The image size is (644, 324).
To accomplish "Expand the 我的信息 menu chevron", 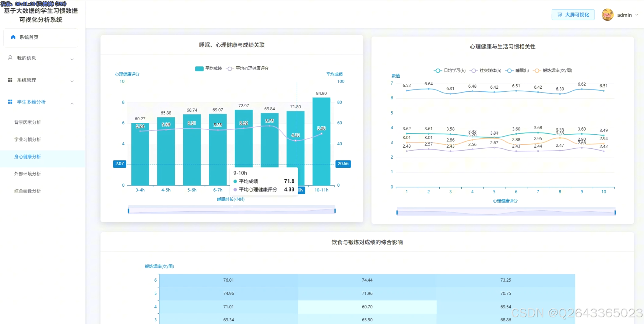I will click(x=72, y=59).
